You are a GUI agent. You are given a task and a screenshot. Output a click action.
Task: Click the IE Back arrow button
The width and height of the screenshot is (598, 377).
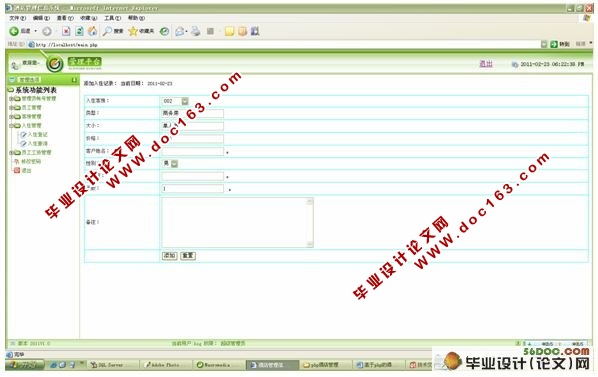[14, 31]
